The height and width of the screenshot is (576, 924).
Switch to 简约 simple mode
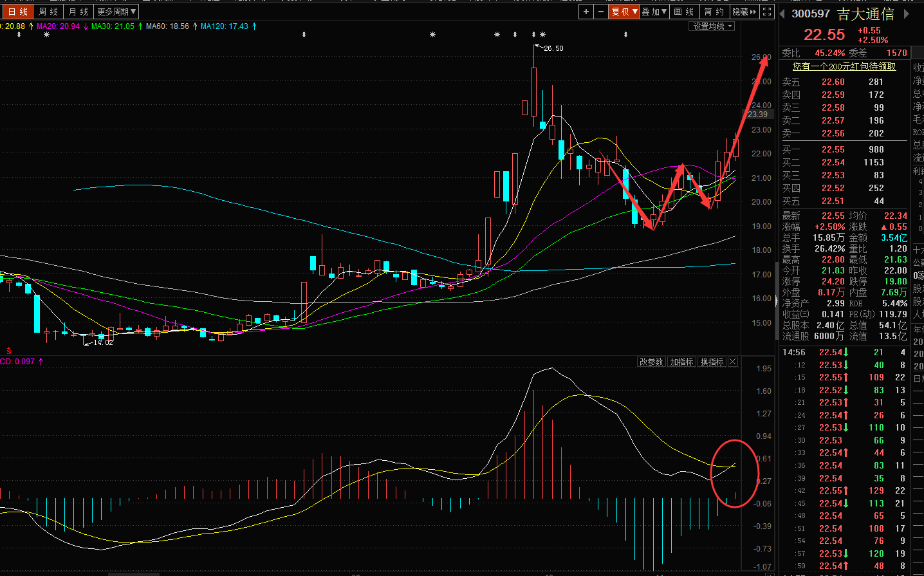tap(714, 12)
